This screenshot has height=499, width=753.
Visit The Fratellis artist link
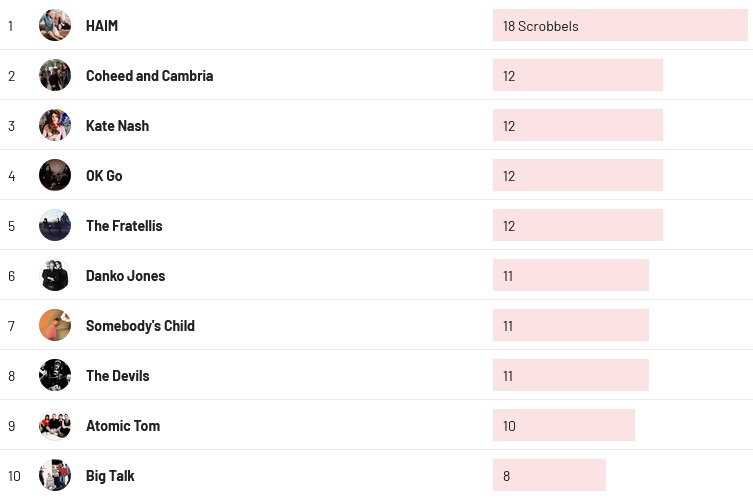click(124, 226)
